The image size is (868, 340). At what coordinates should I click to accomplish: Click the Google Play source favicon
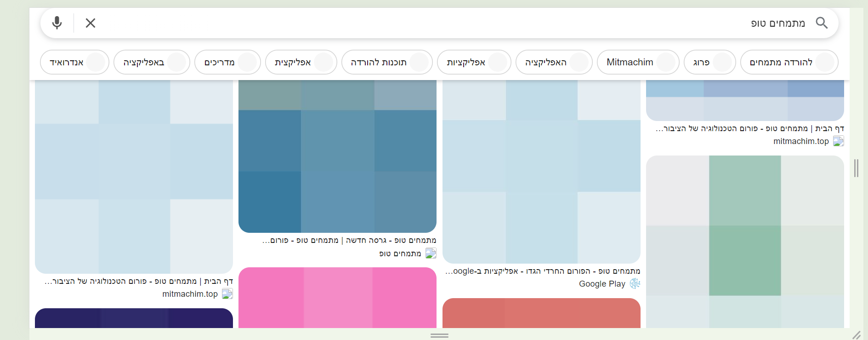(x=635, y=284)
